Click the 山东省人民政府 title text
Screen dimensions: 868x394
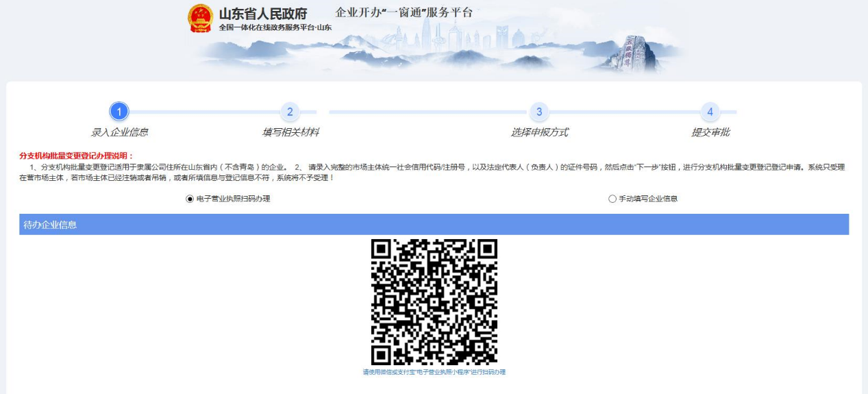[x=263, y=14]
